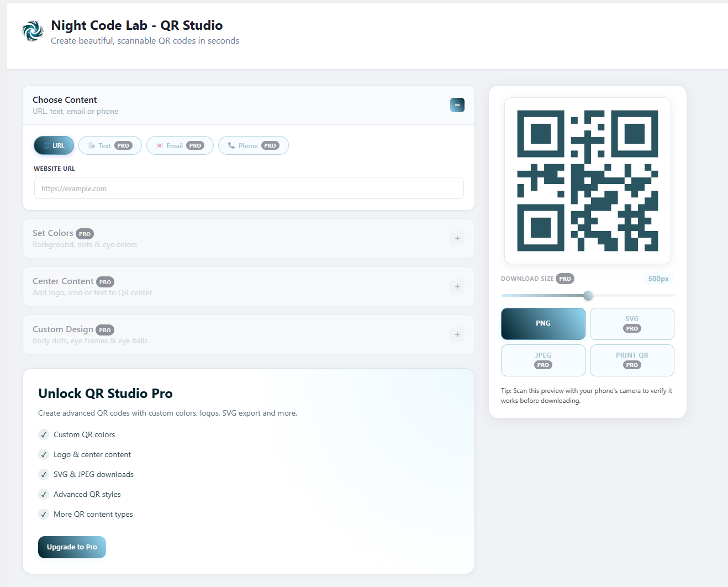Click PRO badge beside Set Colors

[85, 234]
